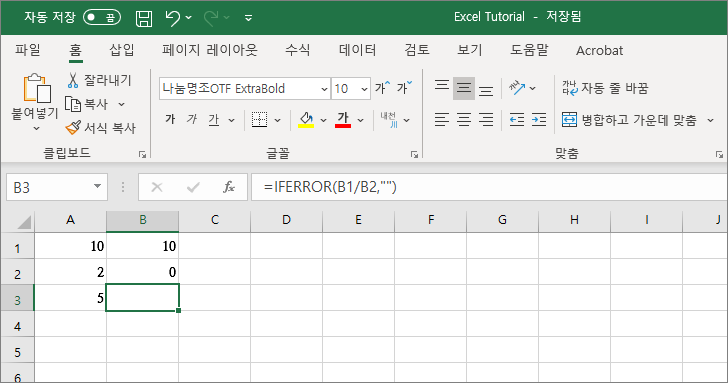This screenshot has height=383, width=728.
Task: Open font group dialog launcher
Action: click(x=414, y=154)
